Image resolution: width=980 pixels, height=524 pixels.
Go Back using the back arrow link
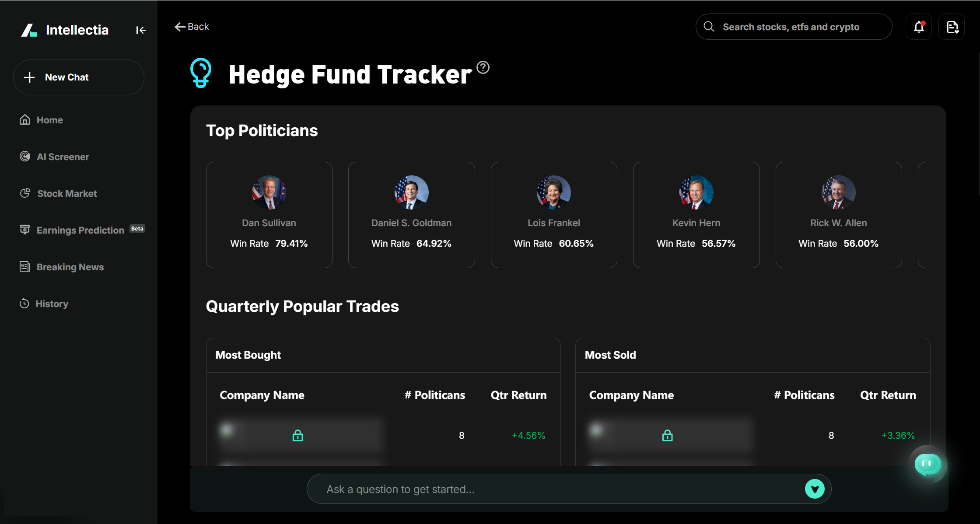click(191, 26)
